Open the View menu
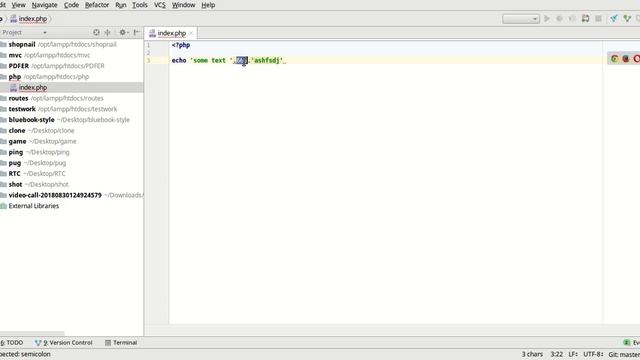 point(18,5)
